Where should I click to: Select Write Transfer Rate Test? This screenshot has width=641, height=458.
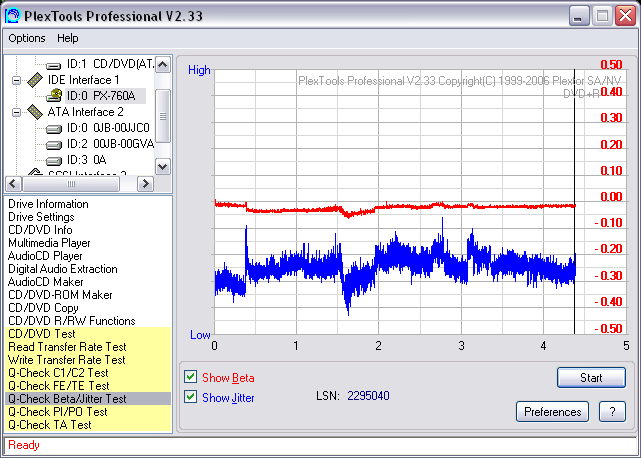(x=88, y=360)
